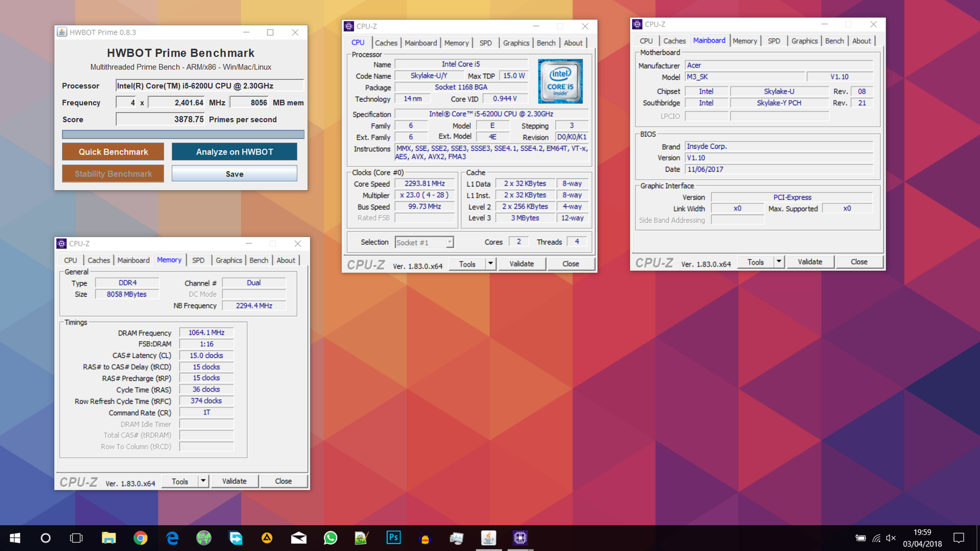Image resolution: width=980 pixels, height=551 pixels.
Task: Click Close button in Memory CPU-Z window
Action: pyautogui.click(x=283, y=481)
